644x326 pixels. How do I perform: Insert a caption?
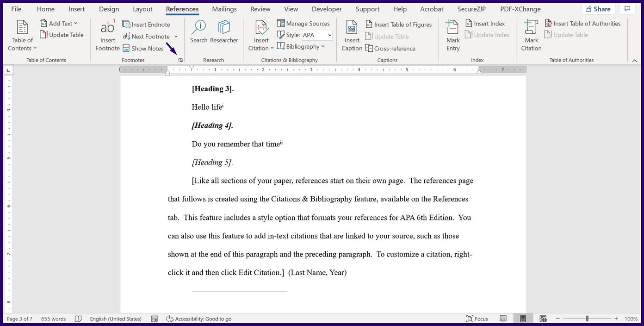tap(351, 36)
